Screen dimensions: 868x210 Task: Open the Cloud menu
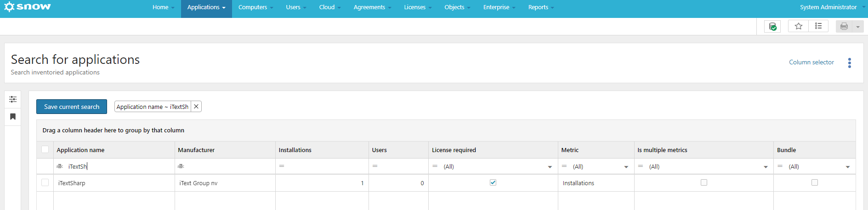pos(330,7)
